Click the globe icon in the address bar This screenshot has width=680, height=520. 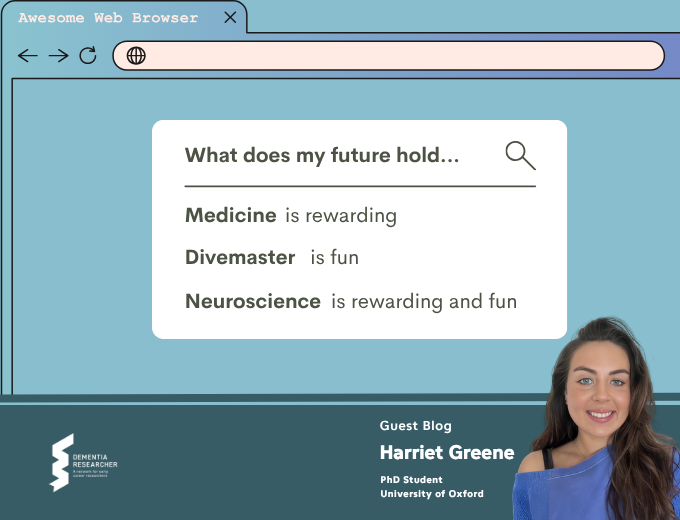tap(136, 56)
